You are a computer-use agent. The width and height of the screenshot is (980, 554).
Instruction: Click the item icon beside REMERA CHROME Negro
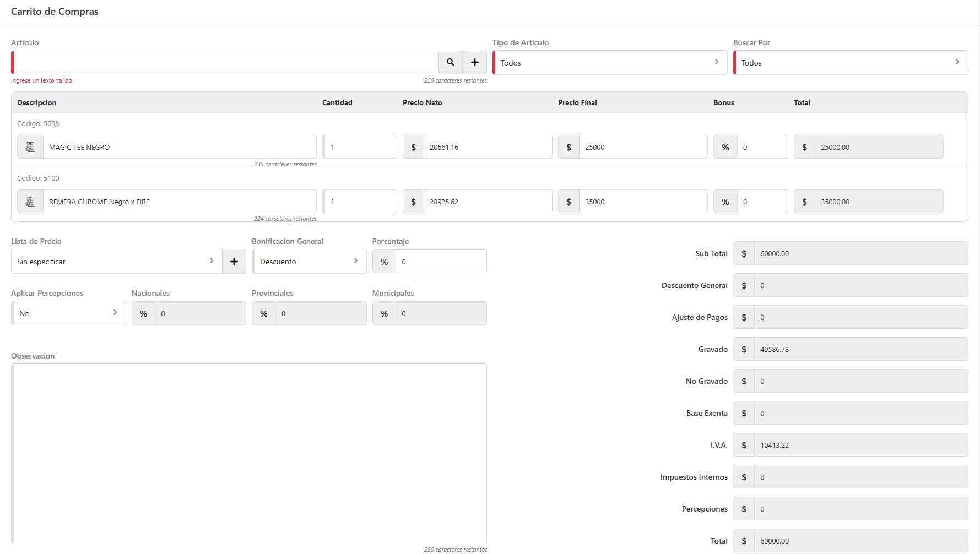click(x=30, y=202)
